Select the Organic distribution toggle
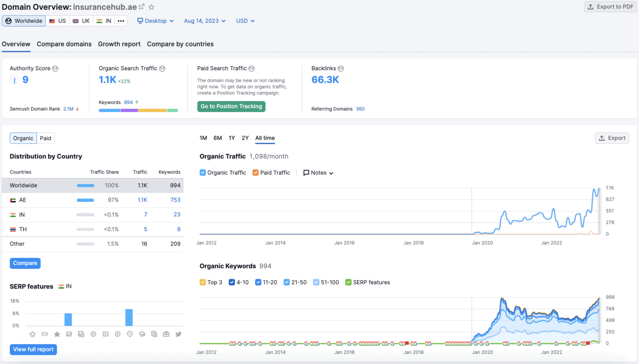Screen dimensions: 639x364 [x=23, y=138]
